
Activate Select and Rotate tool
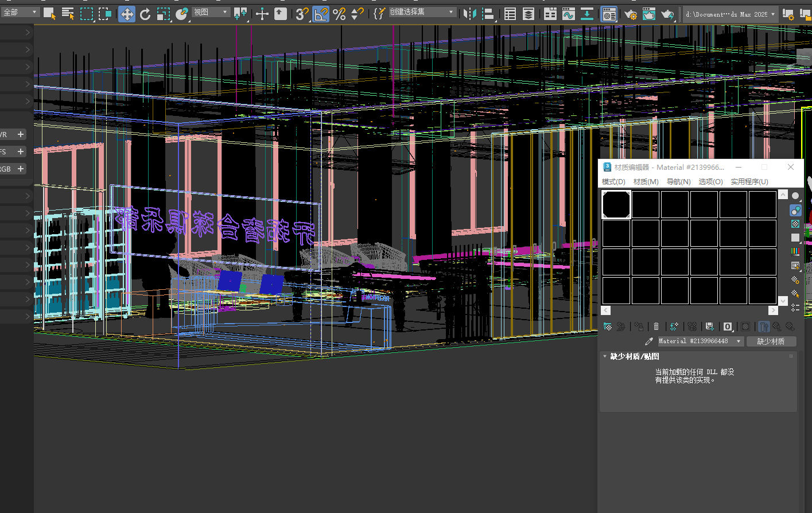tap(145, 14)
